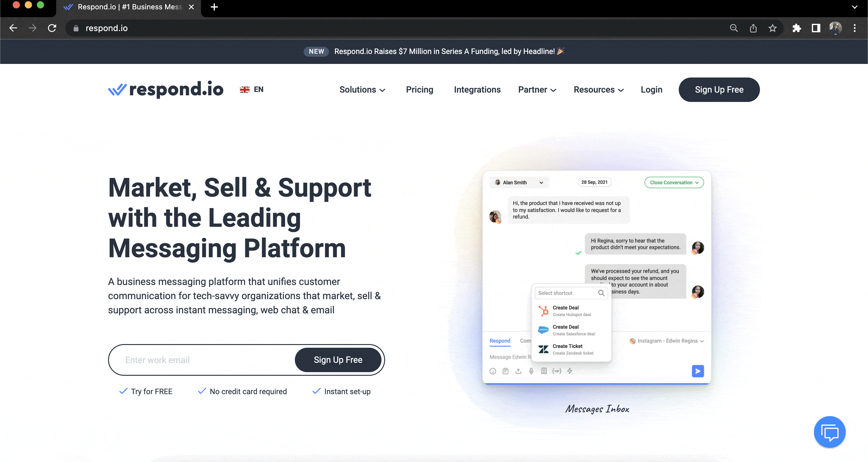Viewport: 868px width, 462px height.
Task: Click the Sign Up Free button
Action: click(719, 90)
